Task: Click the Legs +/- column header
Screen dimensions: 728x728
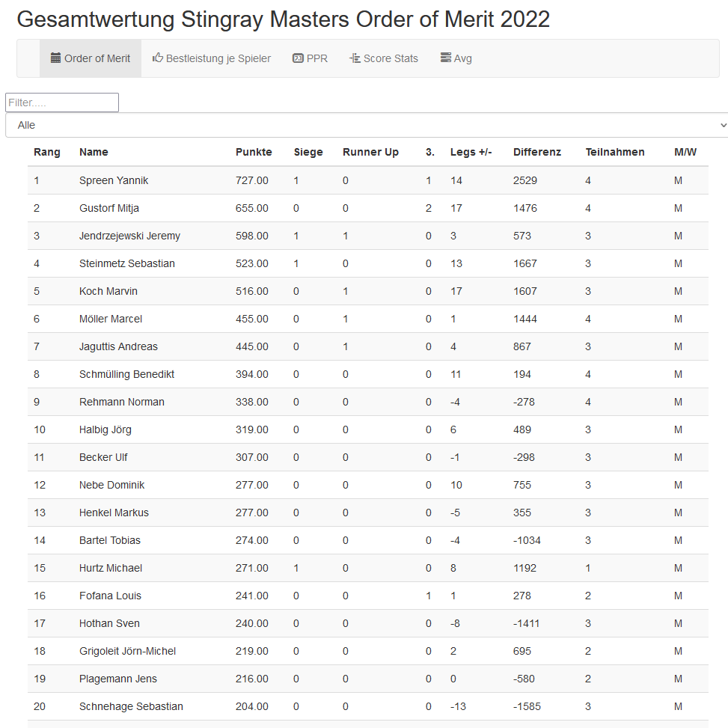Action: pos(471,153)
